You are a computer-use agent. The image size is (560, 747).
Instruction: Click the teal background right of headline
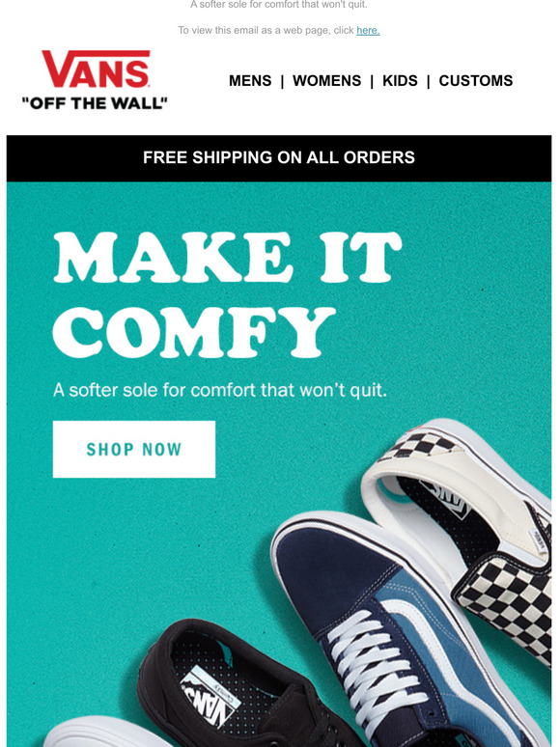(x=477, y=294)
